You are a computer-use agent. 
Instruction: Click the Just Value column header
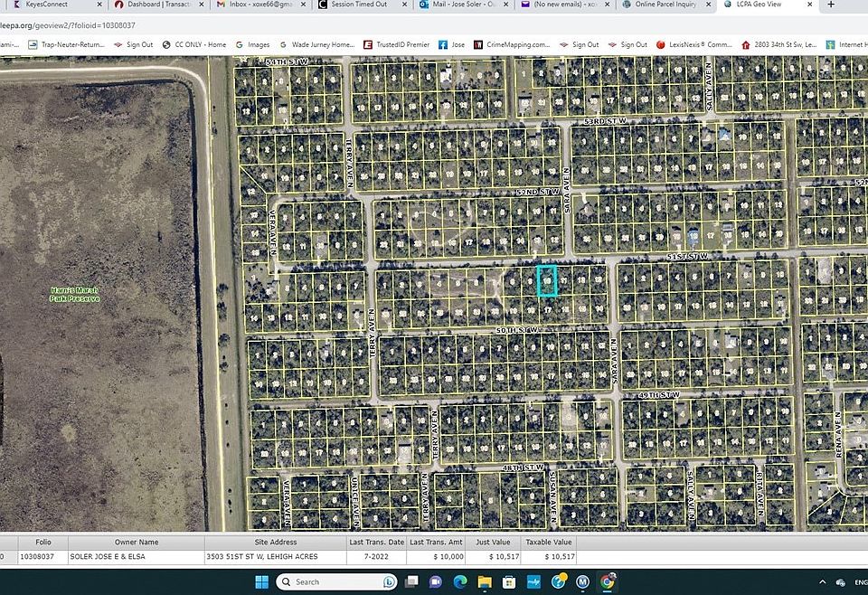click(x=494, y=543)
